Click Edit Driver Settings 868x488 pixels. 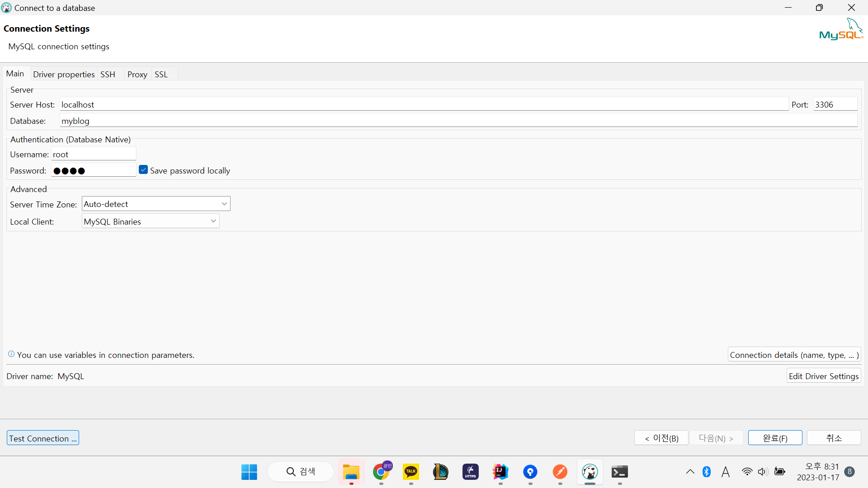(x=823, y=376)
